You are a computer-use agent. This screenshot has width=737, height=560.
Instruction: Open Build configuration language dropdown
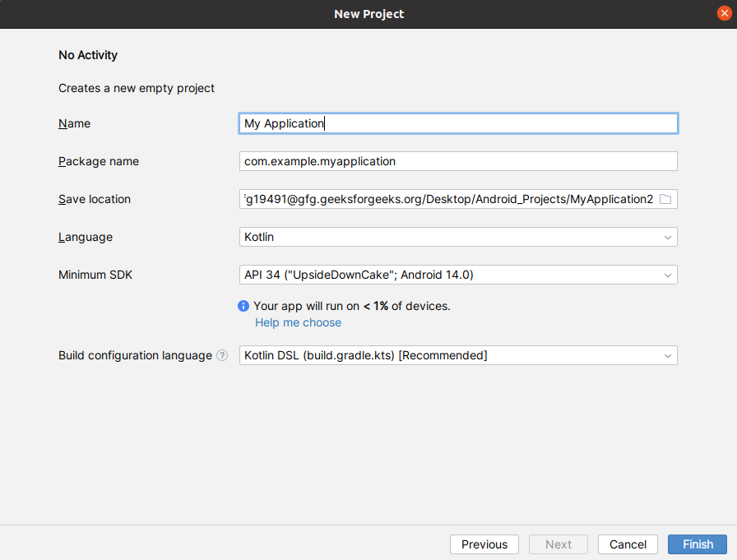point(458,355)
